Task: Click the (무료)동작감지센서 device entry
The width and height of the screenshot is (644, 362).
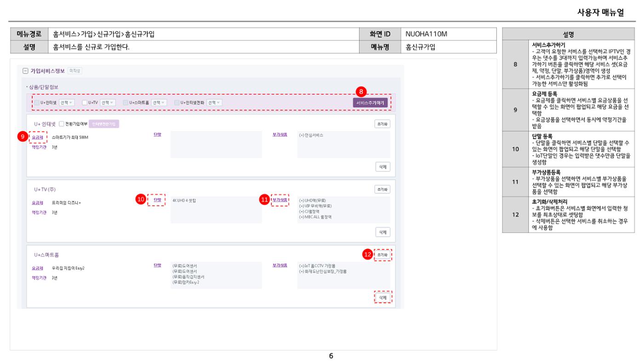Action: [188, 277]
